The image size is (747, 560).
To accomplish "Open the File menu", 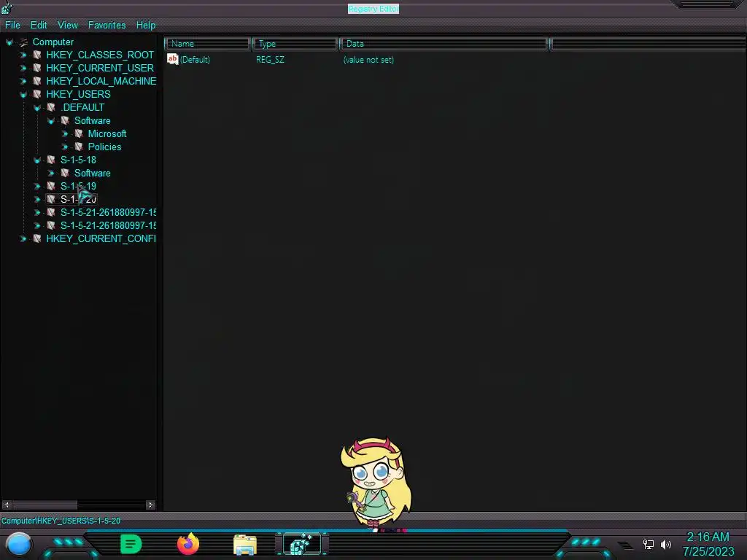I will tap(12, 26).
